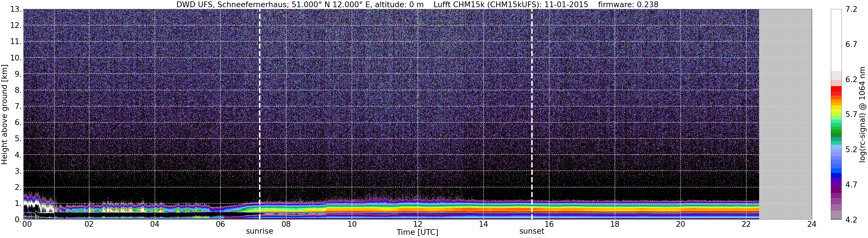Click the '16' time axis tick label
This screenshot has height=238, width=868.
(x=549, y=224)
